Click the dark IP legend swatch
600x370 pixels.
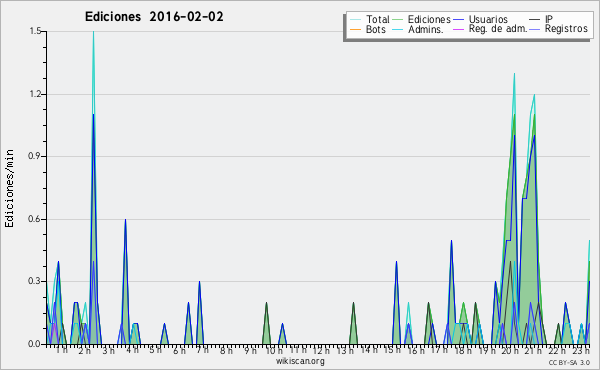click(535, 20)
